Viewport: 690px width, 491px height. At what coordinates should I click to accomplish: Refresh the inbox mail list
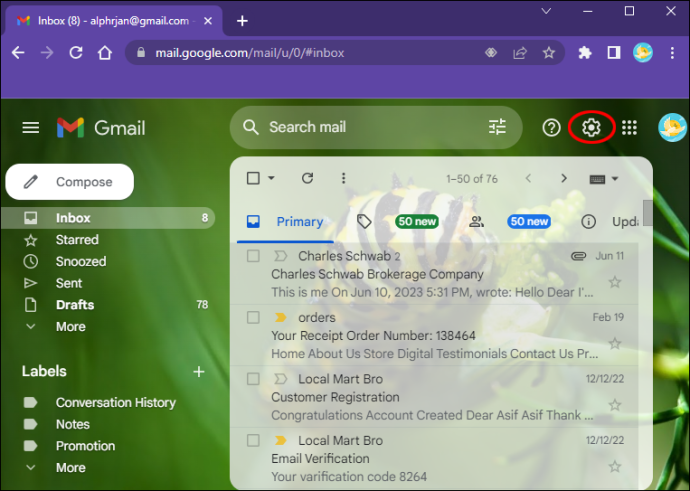tap(307, 178)
